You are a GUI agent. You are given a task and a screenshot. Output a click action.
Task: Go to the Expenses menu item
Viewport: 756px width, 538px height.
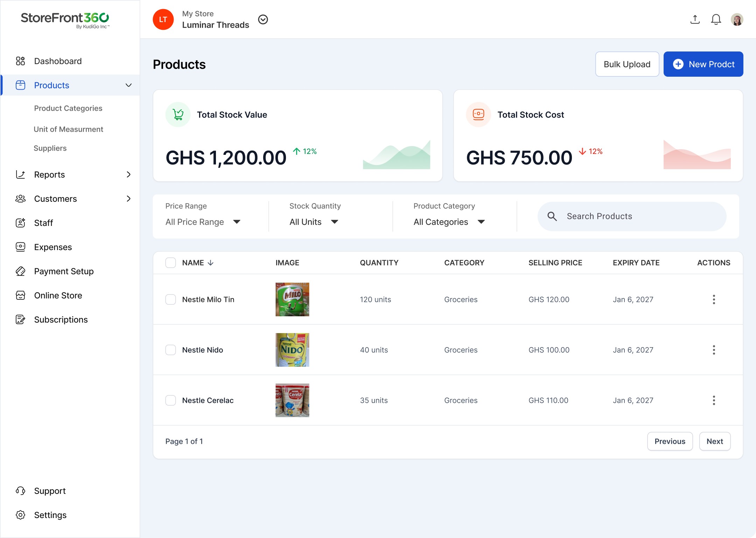click(x=53, y=247)
